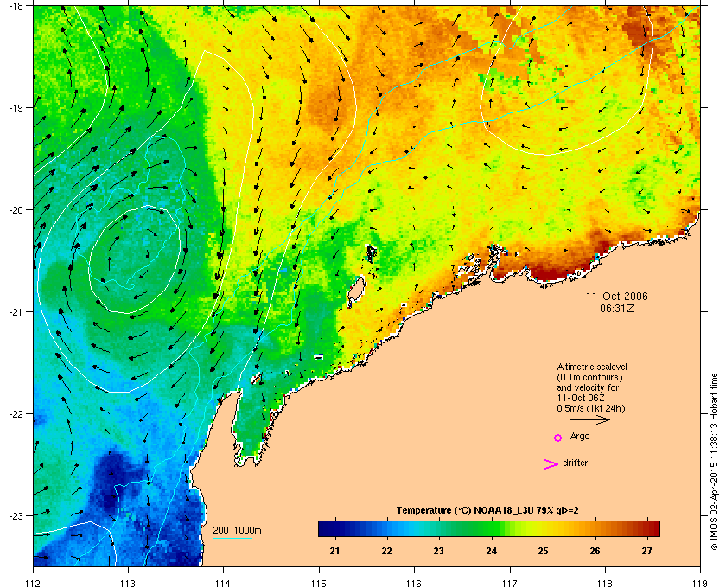Click the '200 1000m' depth label
Screen dimensions: 726x588
[x=237, y=530]
